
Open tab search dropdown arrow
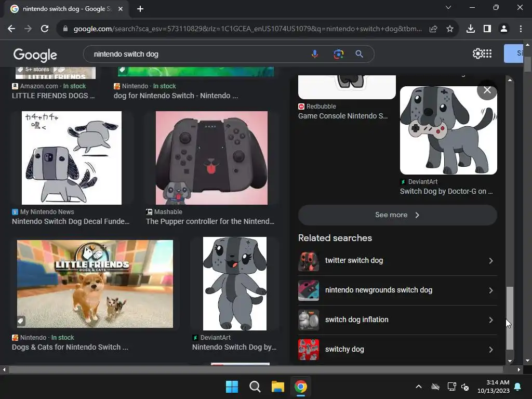click(448, 7)
